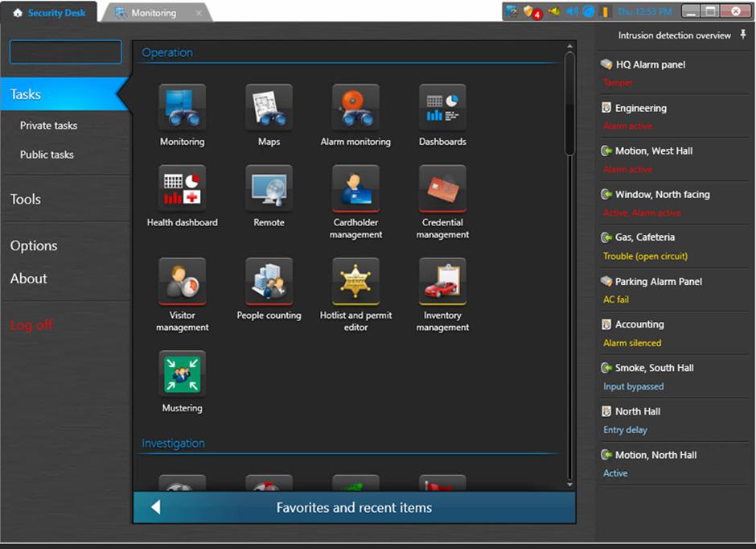756x549 pixels.
Task: Switch to the Monitoring tab
Action: (x=153, y=13)
